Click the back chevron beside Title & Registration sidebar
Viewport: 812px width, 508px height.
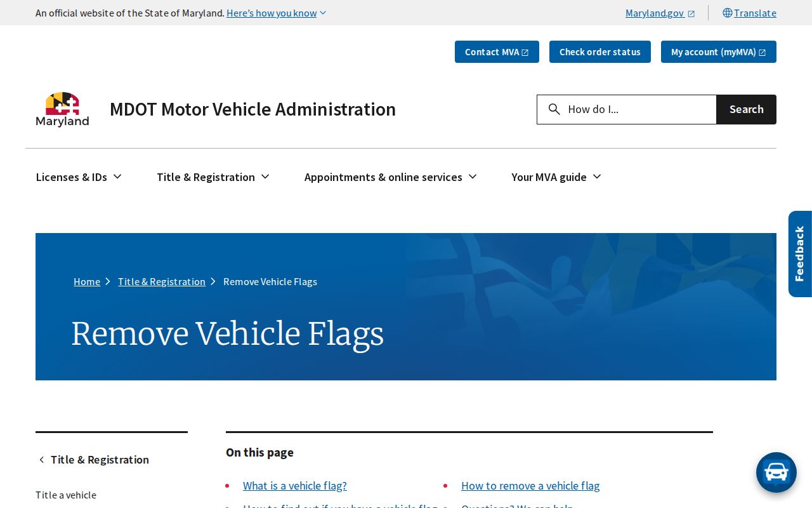[42, 460]
